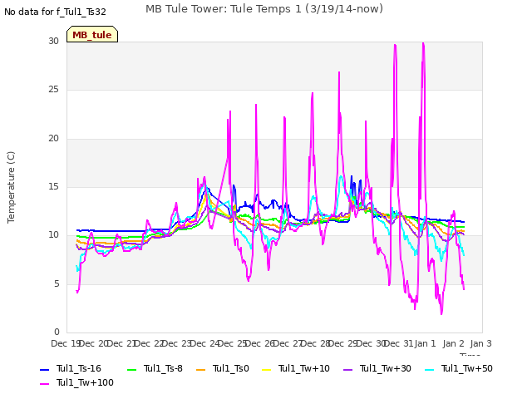Click the y-axis value 30

(53, 41)
